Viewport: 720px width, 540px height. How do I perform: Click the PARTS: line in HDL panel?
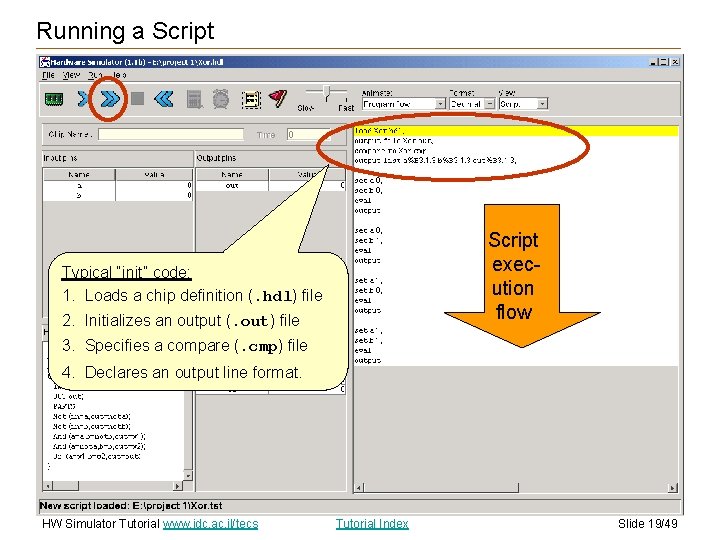pos(64,406)
